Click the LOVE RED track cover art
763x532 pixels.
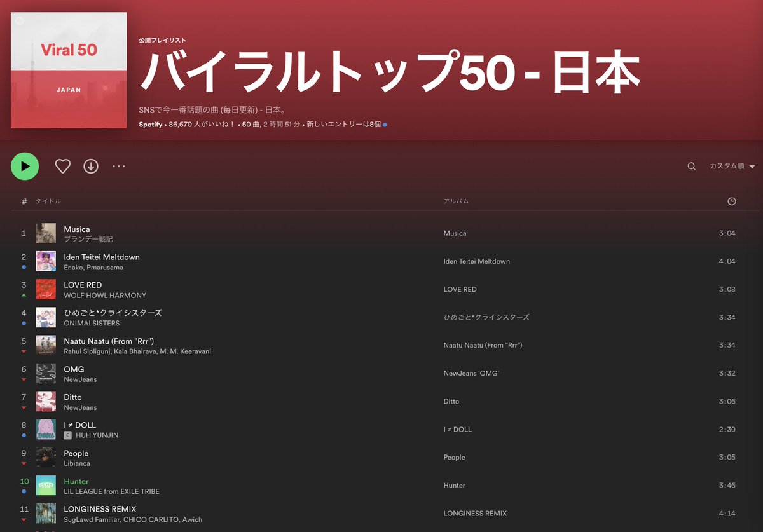click(x=46, y=289)
